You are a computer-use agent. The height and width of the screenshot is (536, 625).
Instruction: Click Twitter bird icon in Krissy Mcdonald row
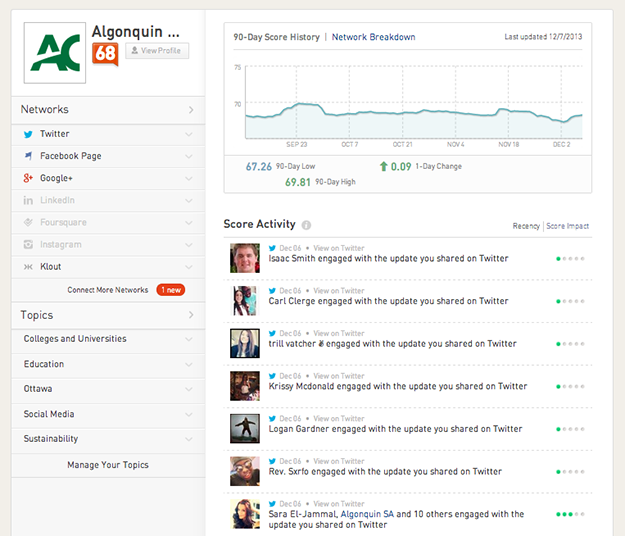click(x=272, y=376)
